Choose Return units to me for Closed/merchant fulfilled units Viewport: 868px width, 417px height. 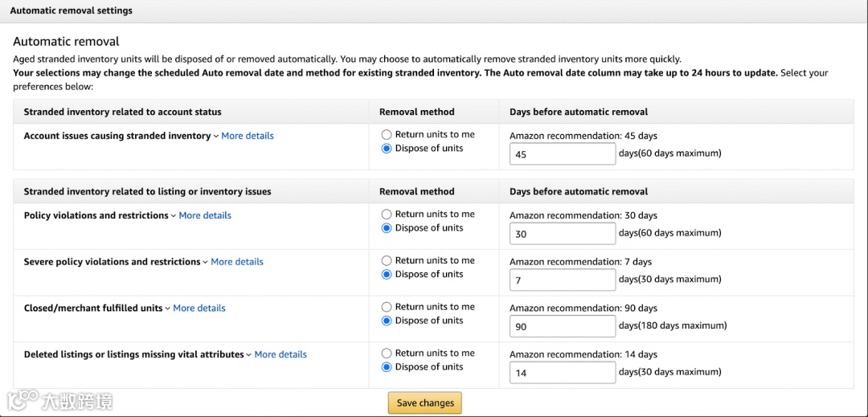[x=387, y=307]
